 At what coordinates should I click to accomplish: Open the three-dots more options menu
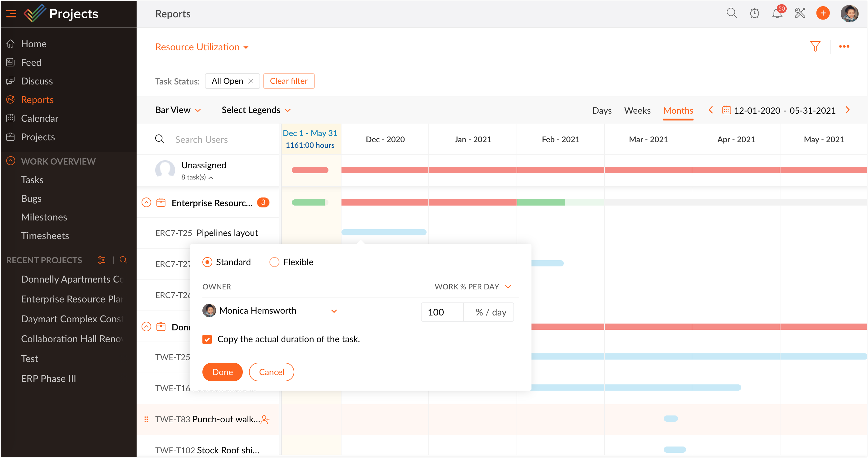click(844, 47)
